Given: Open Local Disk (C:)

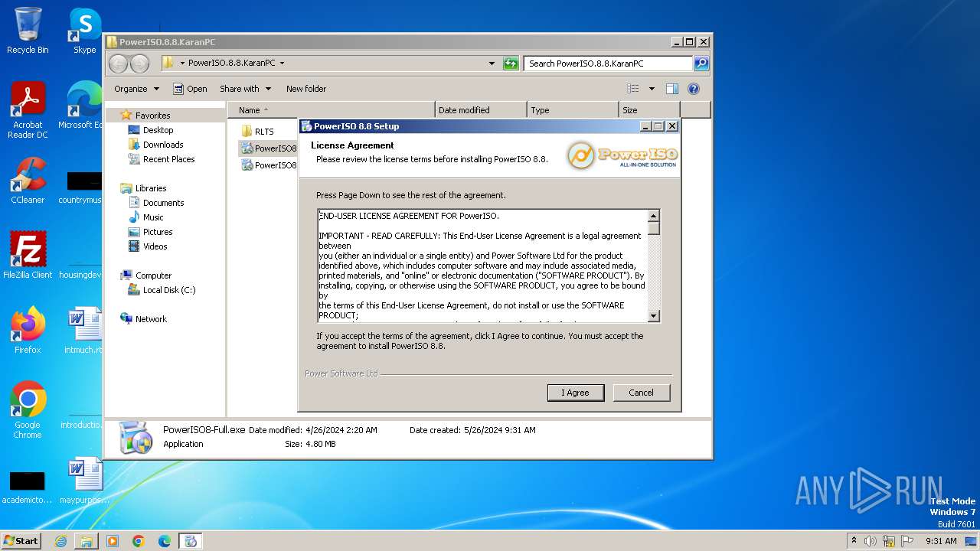Looking at the screenshot, I should pyautogui.click(x=162, y=290).
